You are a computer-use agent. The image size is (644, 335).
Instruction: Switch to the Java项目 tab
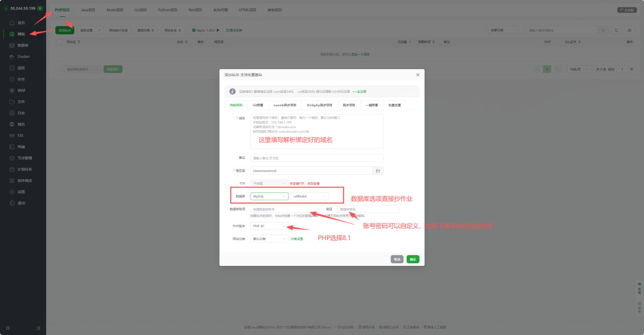[x=89, y=10]
